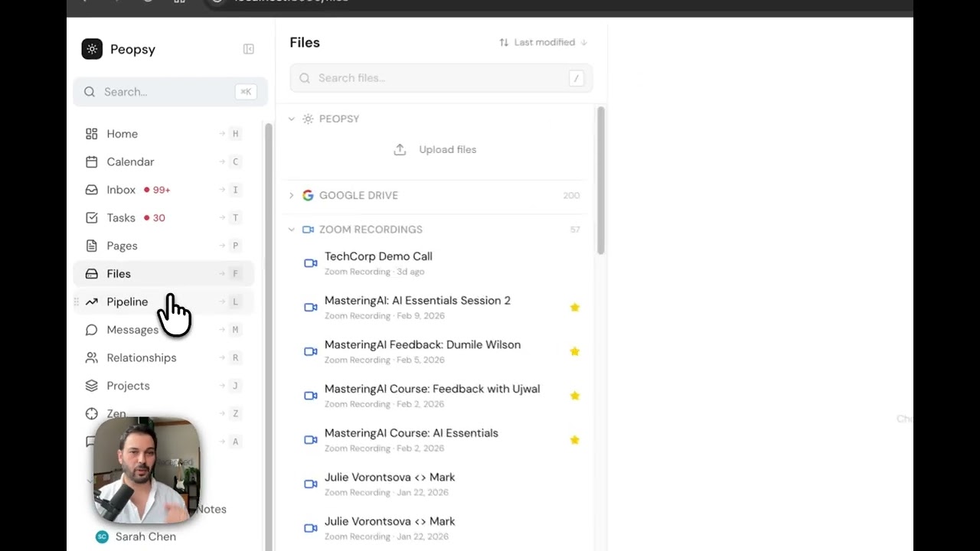Navigate to Pages
Viewport: 980px width, 551px height.
(164, 246)
